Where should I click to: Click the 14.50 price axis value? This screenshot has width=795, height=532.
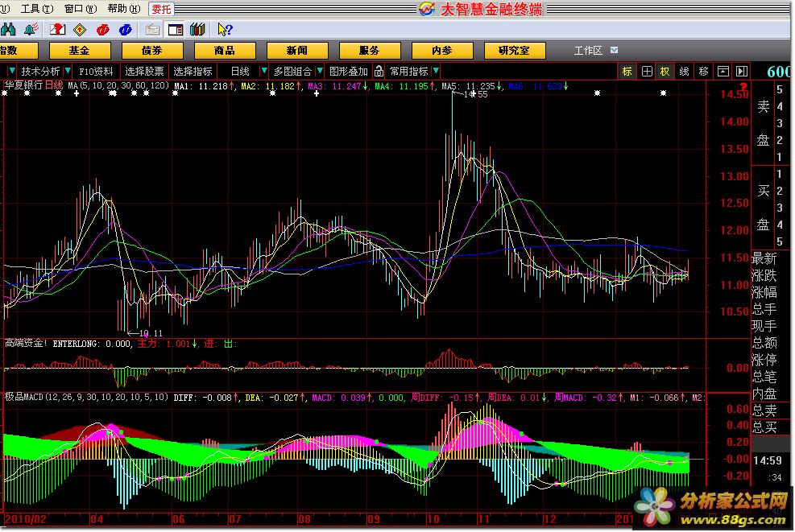point(734,94)
